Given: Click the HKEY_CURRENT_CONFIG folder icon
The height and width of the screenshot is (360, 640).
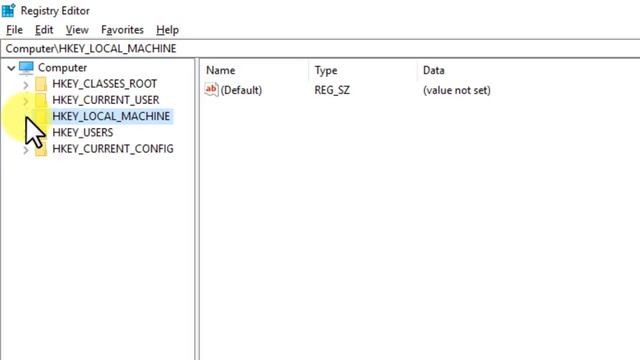Looking at the screenshot, I should coord(41,149).
